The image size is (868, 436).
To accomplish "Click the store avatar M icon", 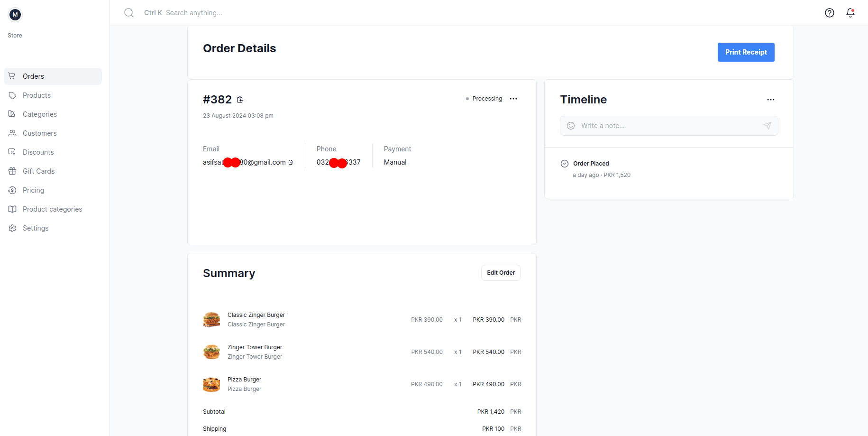I will click(15, 15).
